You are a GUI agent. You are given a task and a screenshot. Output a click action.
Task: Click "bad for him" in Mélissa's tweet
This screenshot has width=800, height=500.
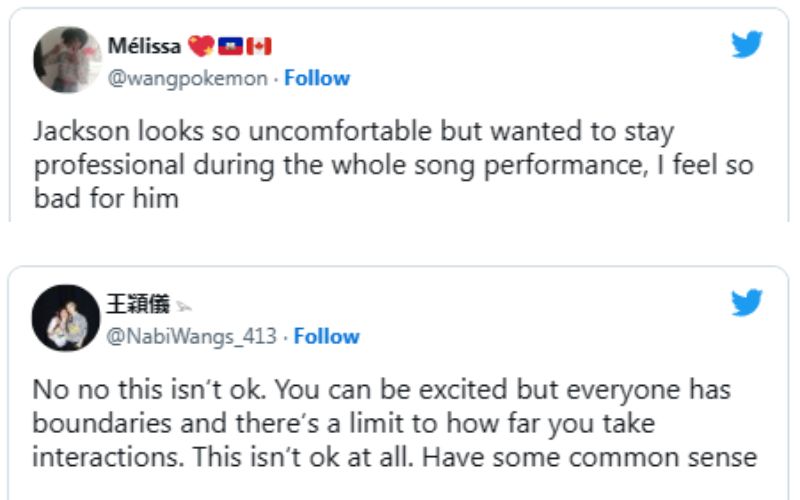click(x=105, y=198)
